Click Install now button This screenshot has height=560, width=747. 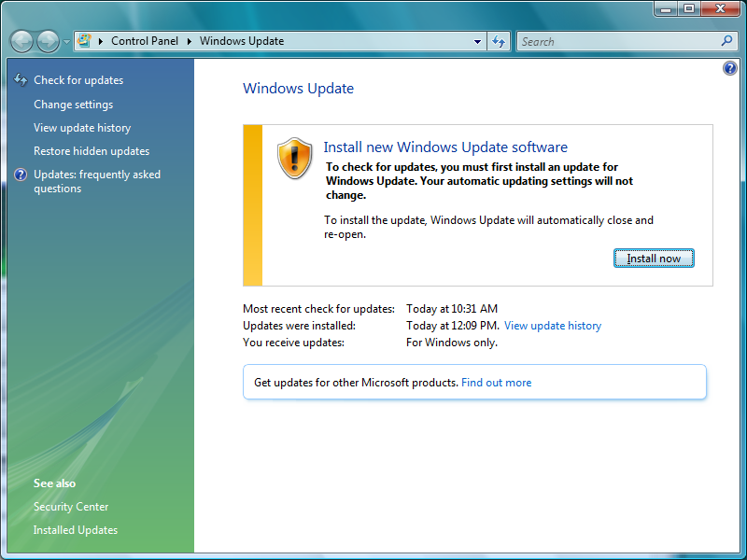point(654,259)
